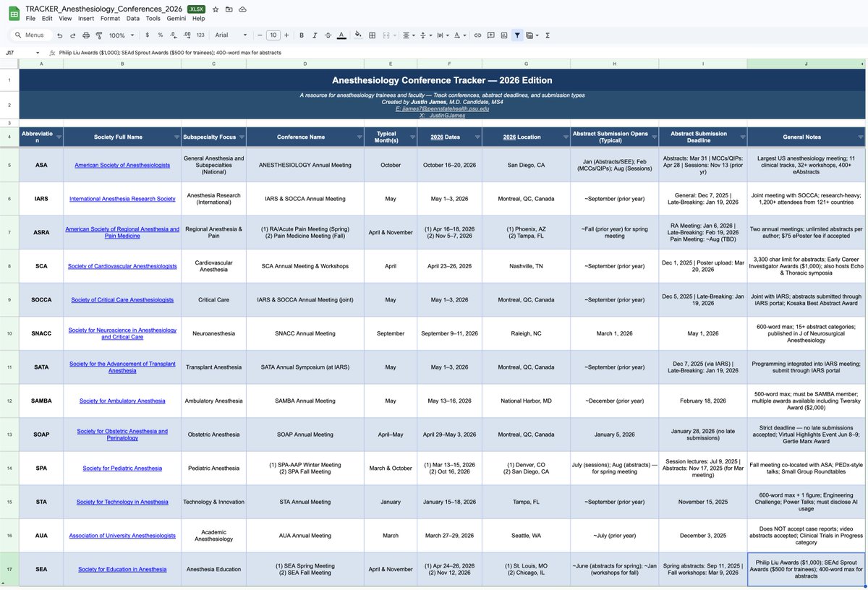Open the Subspecialty Focus filter
Viewport: 868px width, 590px height.
tap(241, 137)
